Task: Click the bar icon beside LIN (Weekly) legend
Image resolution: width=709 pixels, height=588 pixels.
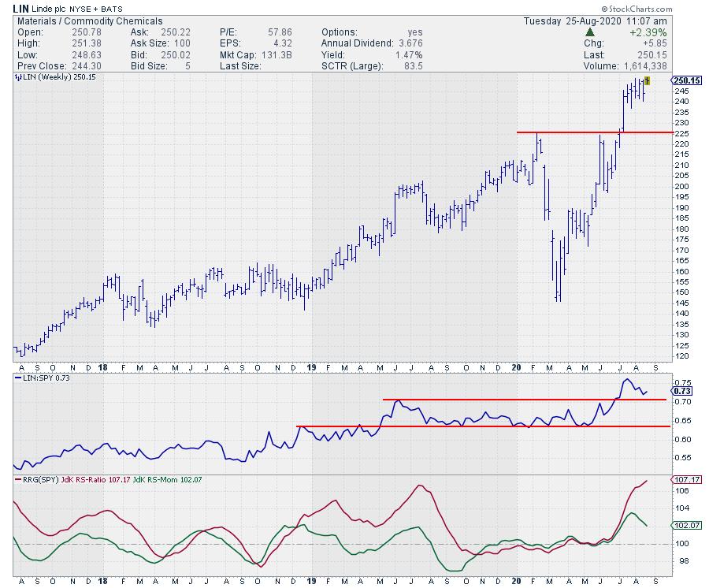Action: click(18, 79)
